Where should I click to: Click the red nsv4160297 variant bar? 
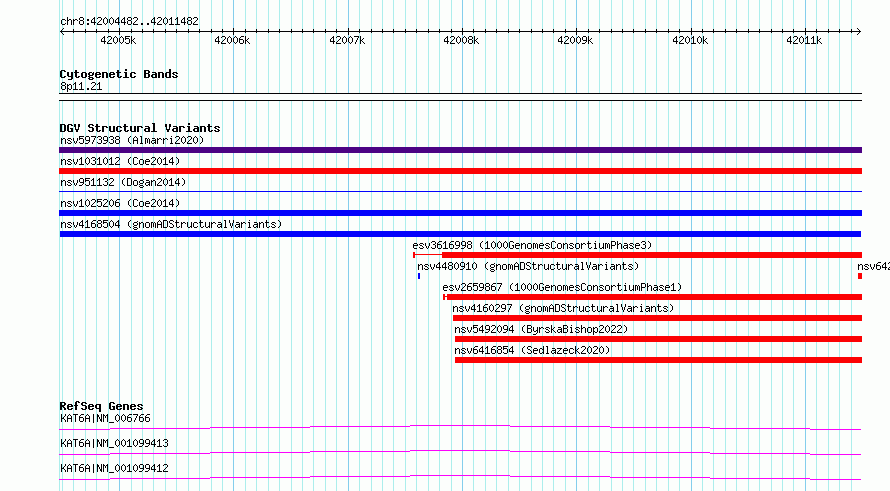[657, 318]
